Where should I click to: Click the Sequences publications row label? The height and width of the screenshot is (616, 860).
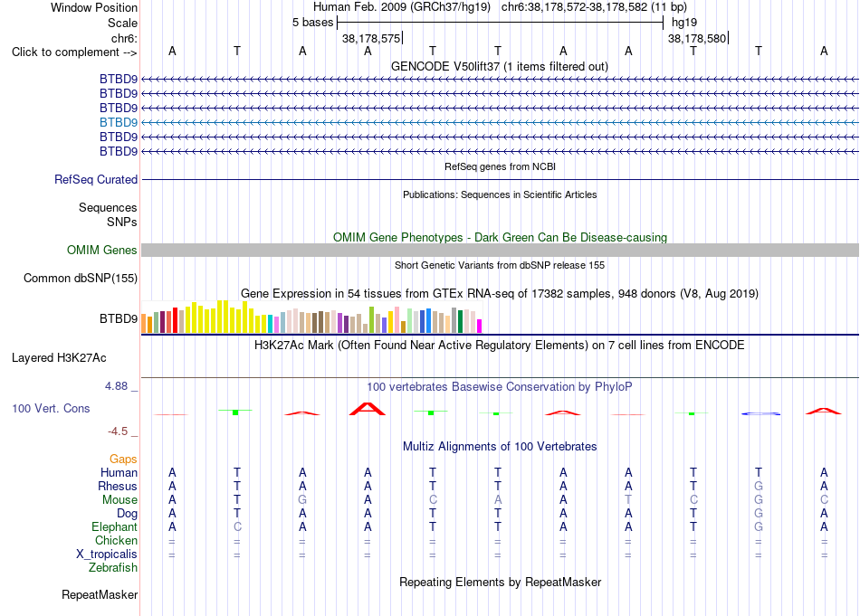tap(108, 208)
